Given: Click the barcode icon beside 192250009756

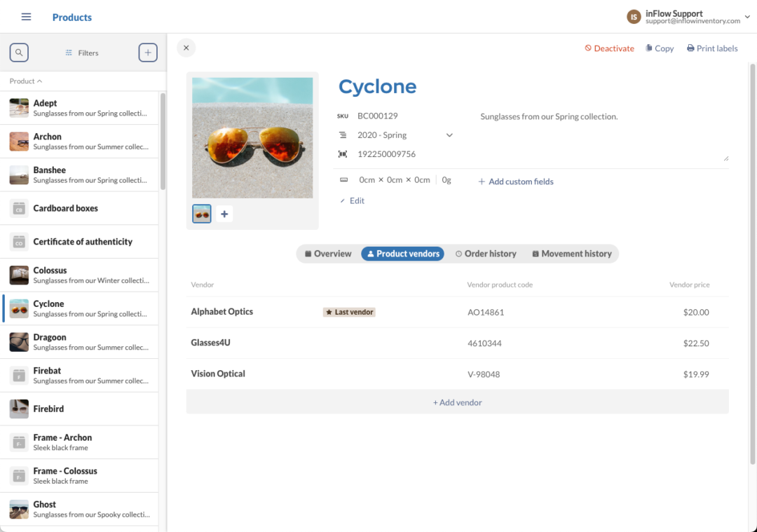Looking at the screenshot, I should coord(343,154).
